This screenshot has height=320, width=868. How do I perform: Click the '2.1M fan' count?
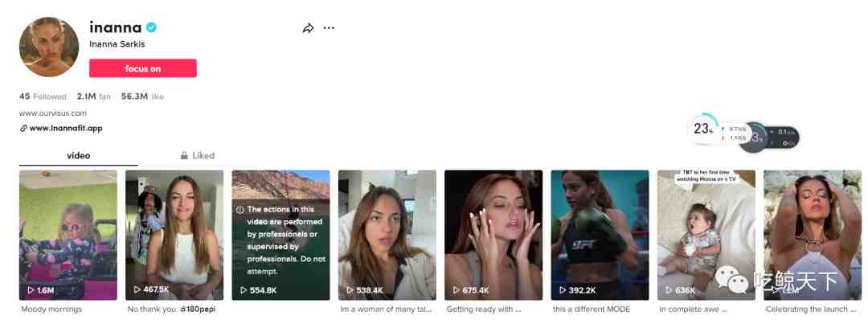click(x=93, y=96)
